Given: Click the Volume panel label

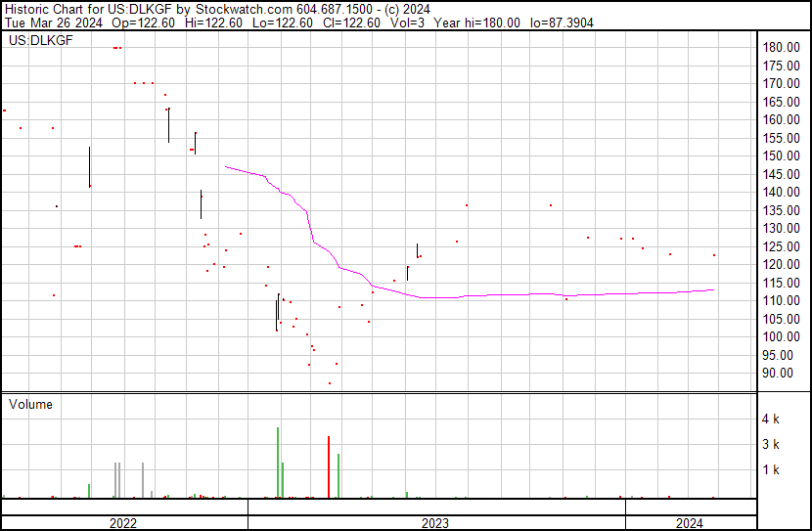Looking at the screenshot, I should pyautogui.click(x=30, y=404).
